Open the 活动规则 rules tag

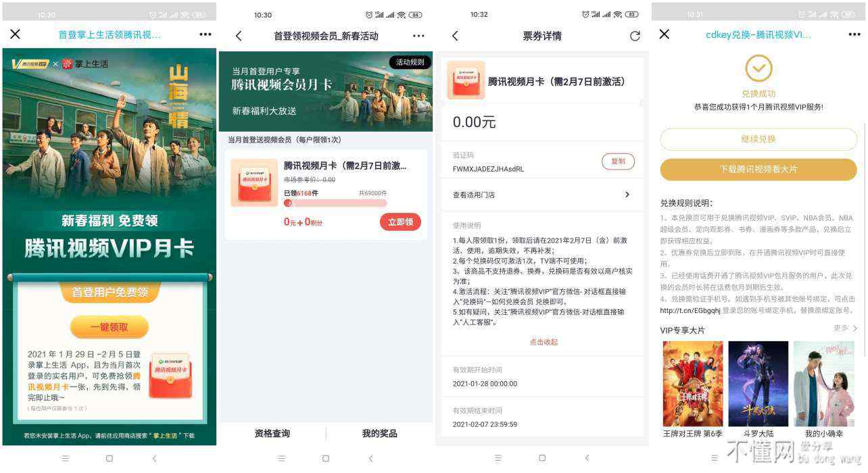(410, 62)
